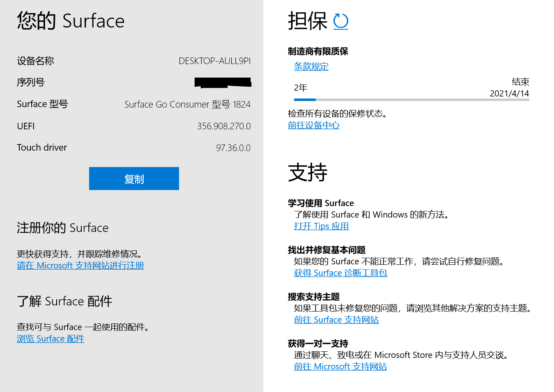Click the 制造商有限质保 heading
Screen dimensions: 554x392
point(318,51)
